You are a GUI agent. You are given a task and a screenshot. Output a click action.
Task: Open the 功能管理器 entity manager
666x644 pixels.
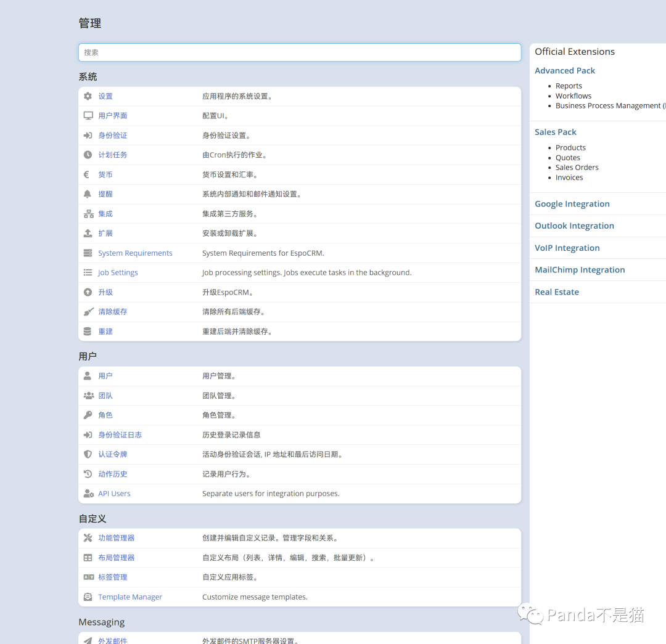[x=117, y=538]
